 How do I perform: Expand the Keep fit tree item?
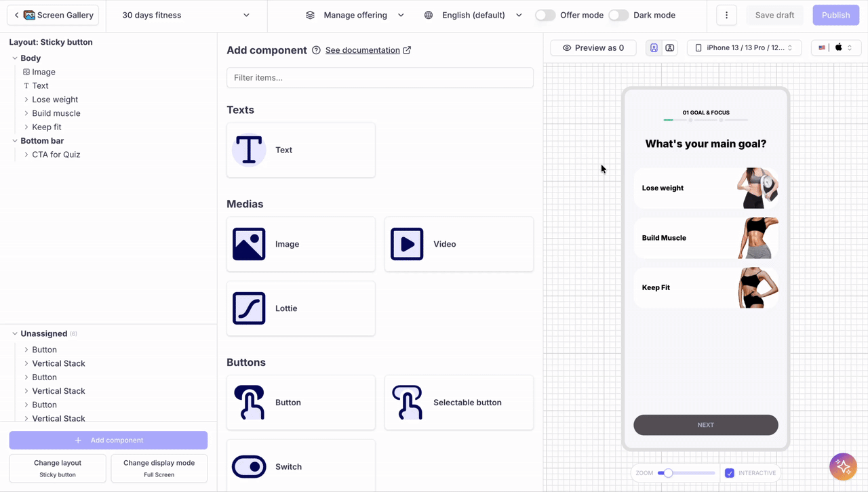coord(26,127)
